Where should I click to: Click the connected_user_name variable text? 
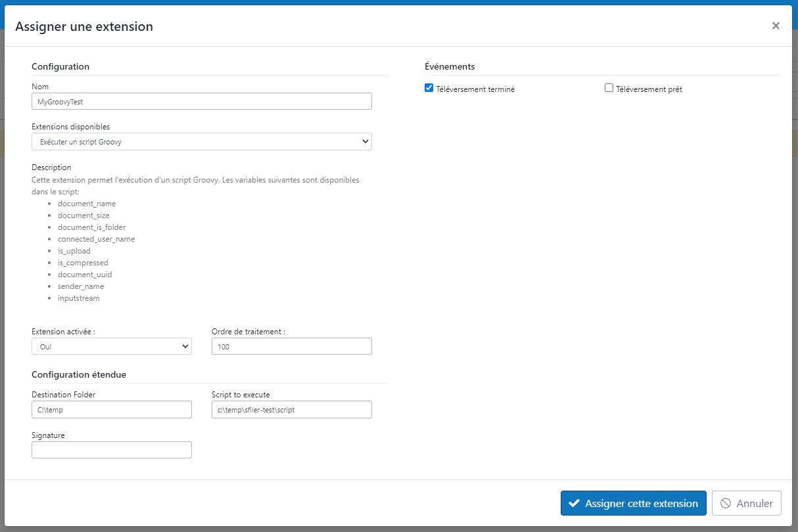coord(96,239)
